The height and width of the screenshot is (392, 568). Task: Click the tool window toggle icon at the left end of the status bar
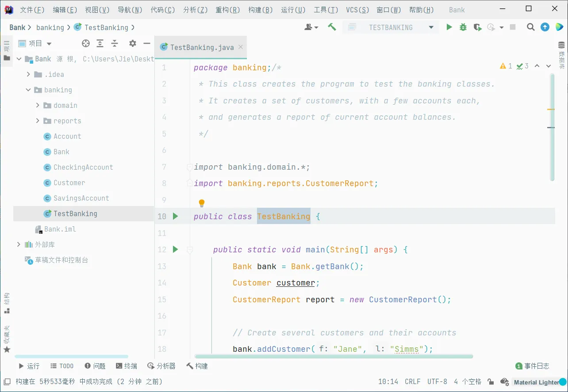pos(7,381)
